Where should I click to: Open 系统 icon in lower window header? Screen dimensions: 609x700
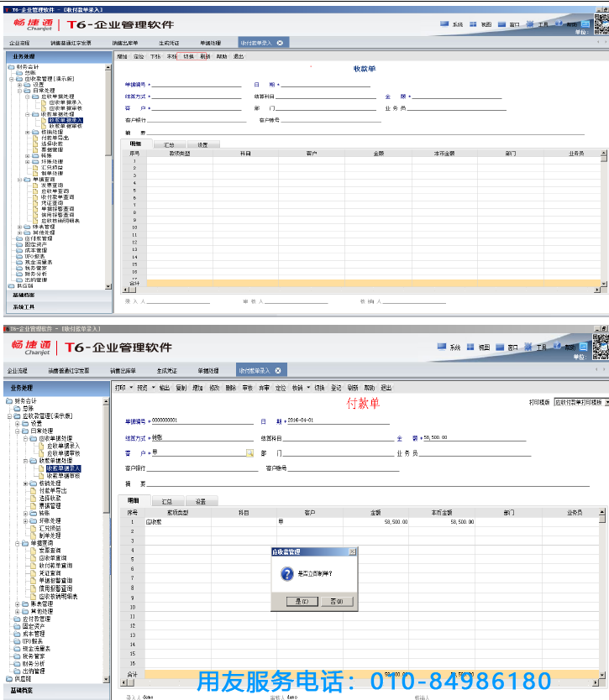442,347
